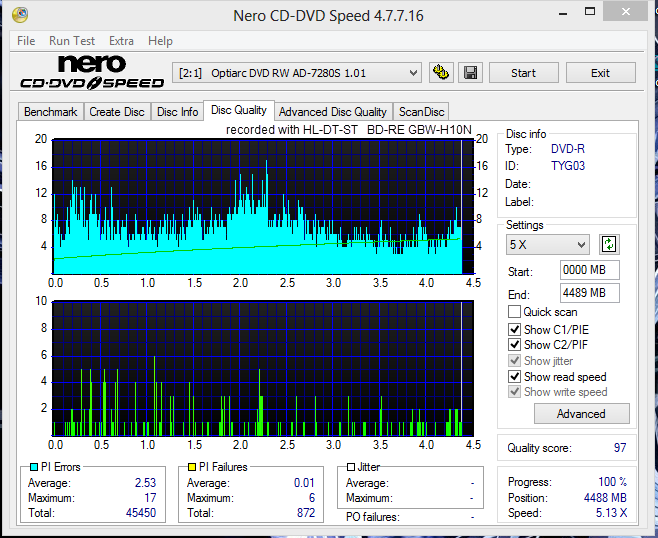Image resolution: width=658 pixels, height=538 pixels.
Task: Uncheck Show C1/PIE
Action: pyautogui.click(x=514, y=329)
